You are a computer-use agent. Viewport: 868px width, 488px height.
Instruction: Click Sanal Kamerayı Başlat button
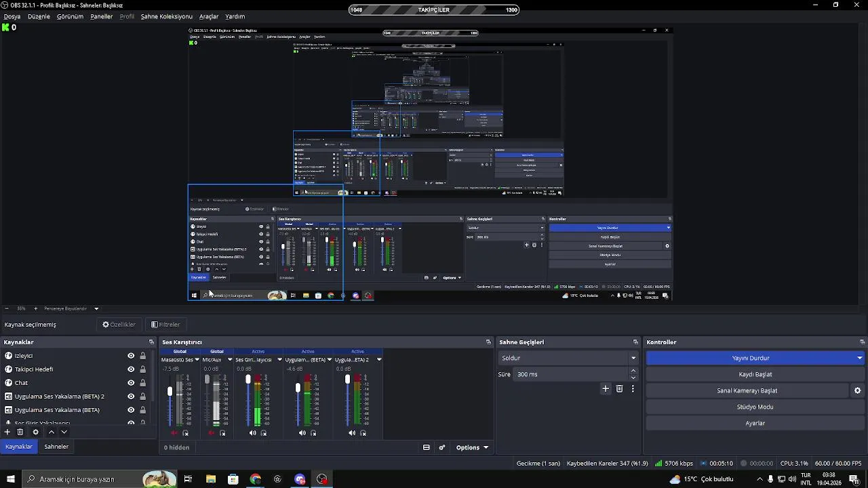point(747,390)
